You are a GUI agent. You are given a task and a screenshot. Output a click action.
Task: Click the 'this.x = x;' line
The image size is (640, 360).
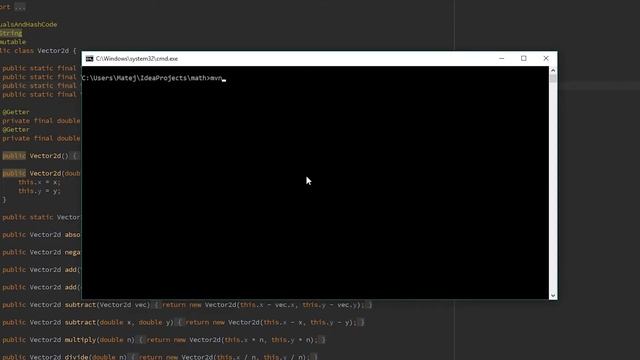pyautogui.click(x=39, y=182)
